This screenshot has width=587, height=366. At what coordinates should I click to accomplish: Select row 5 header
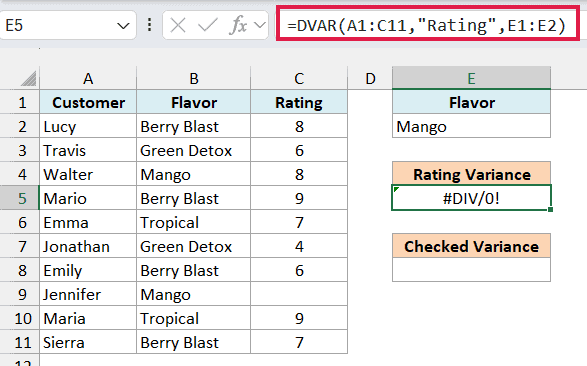(19, 198)
